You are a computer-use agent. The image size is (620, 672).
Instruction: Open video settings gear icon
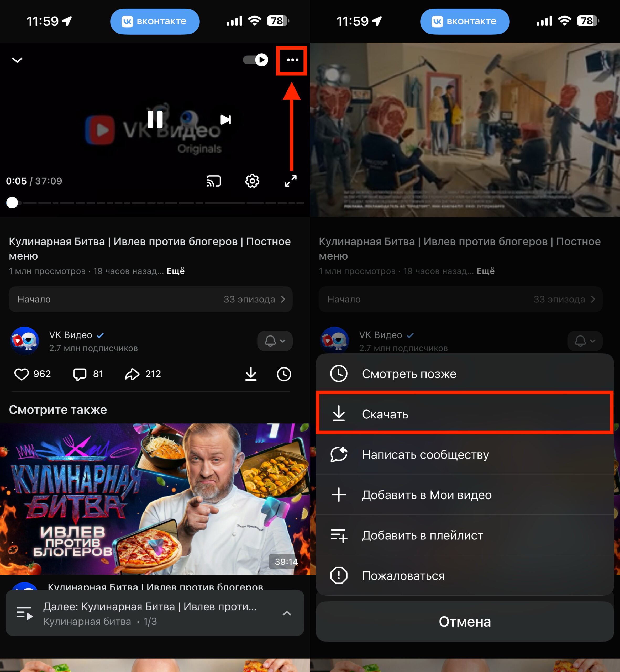tap(252, 181)
